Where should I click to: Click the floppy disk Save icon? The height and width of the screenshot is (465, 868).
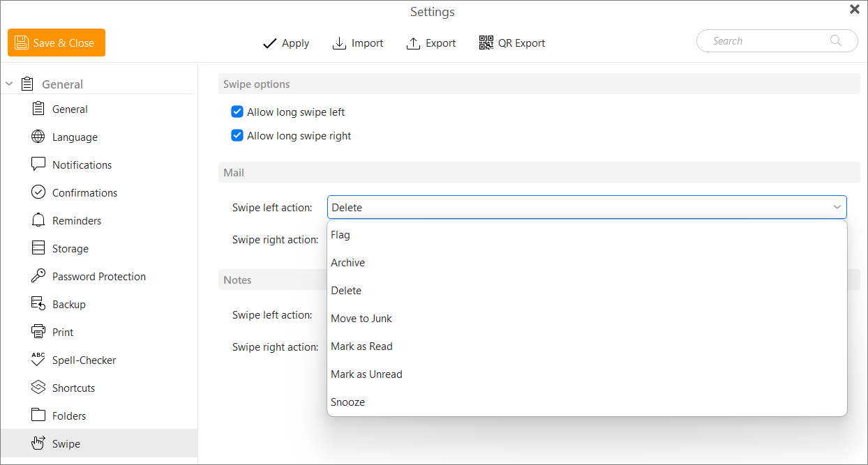click(22, 43)
